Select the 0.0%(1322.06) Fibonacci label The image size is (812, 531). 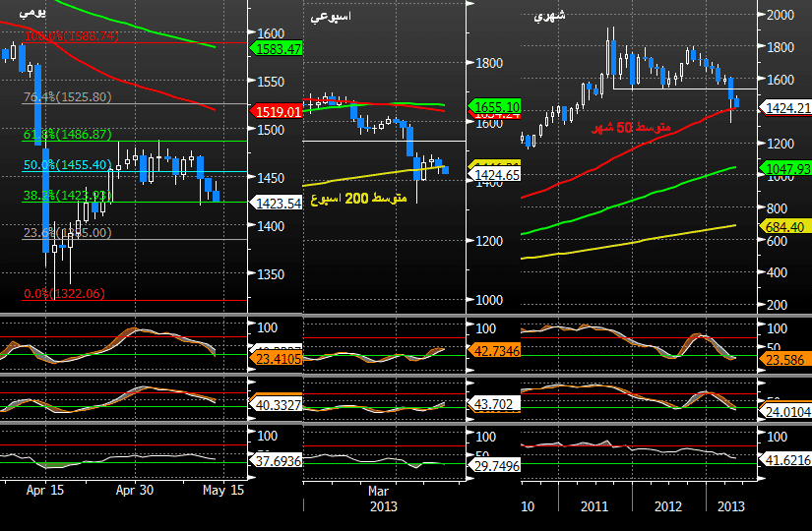(x=64, y=293)
